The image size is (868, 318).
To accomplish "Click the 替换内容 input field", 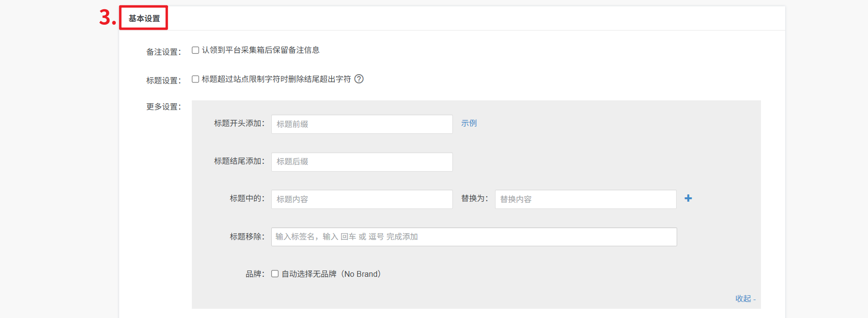I will (585, 199).
